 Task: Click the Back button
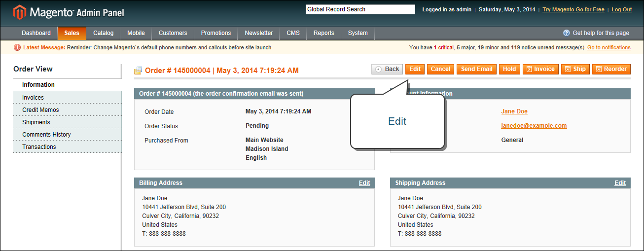(387, 69)
